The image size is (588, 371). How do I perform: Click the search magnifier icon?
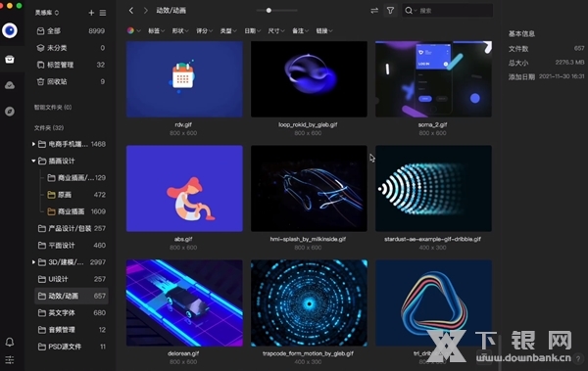pos(409,11)
